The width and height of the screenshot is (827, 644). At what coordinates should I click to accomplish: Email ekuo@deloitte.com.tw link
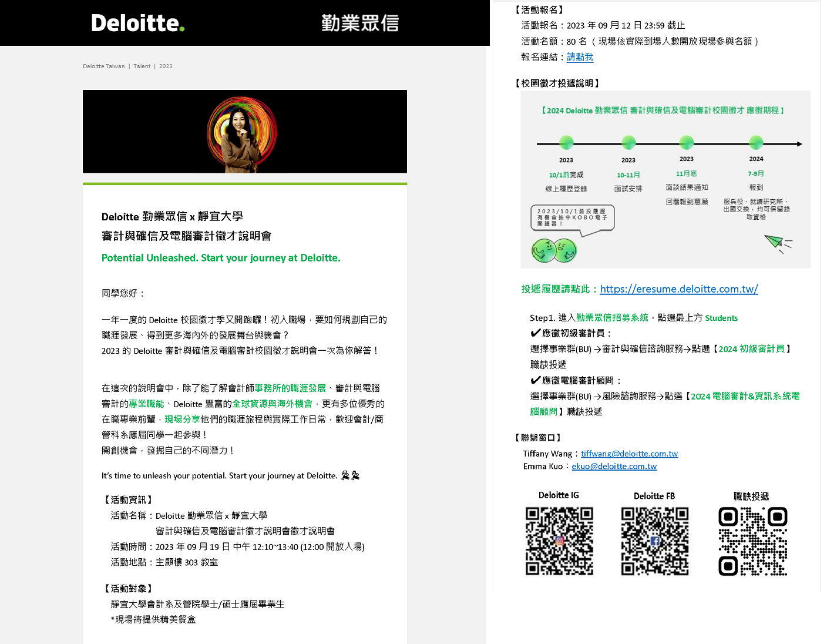click(614, 466)
